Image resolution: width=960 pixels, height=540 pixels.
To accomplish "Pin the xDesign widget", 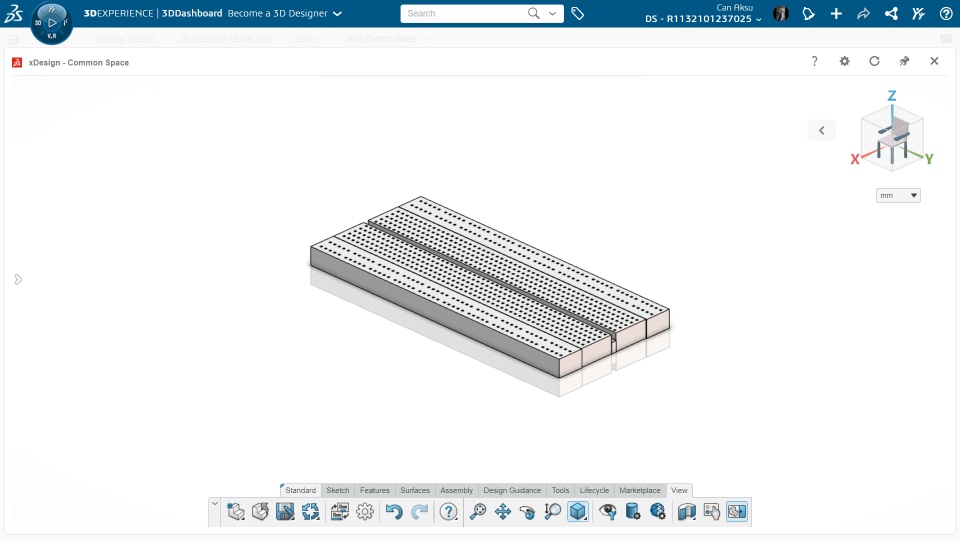I will tap(904, 61).
